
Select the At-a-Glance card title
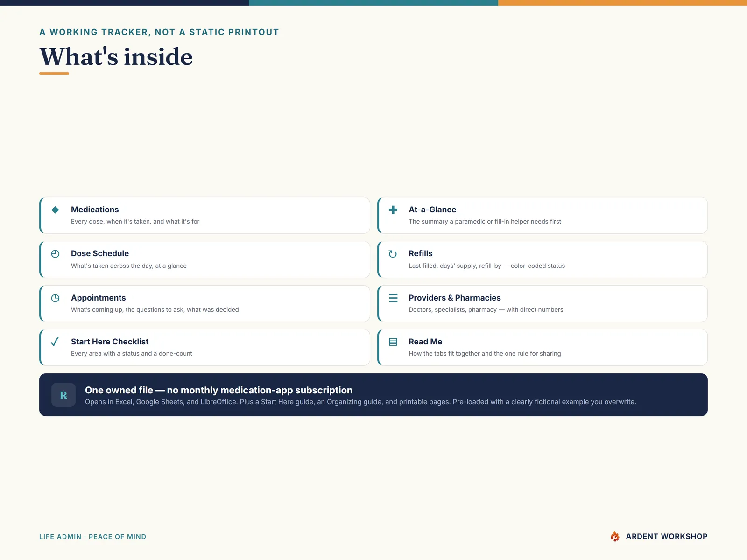(432, 210)
